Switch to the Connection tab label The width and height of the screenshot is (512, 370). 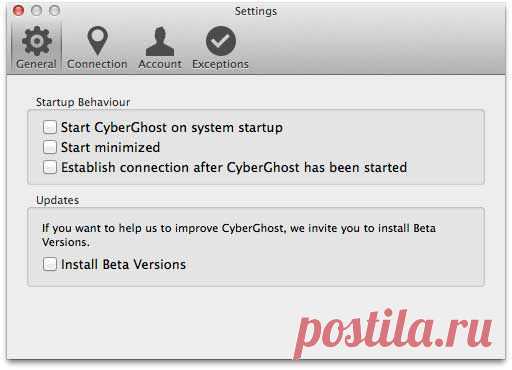click(x=97, y=64)
